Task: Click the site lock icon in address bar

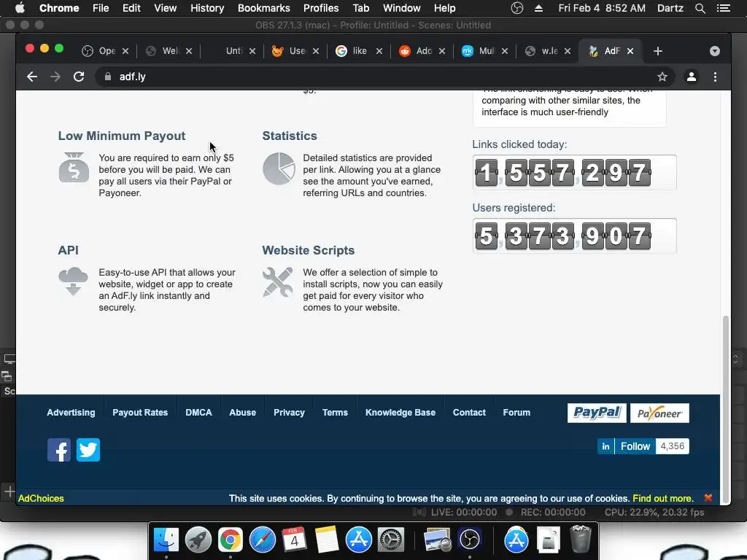Action: pyautogui.click(x=108, y=77)
